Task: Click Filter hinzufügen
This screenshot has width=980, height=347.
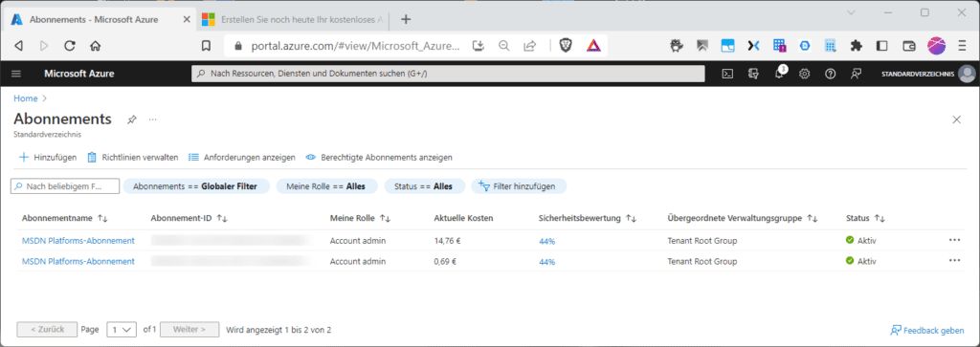Action: coord(519,186)
